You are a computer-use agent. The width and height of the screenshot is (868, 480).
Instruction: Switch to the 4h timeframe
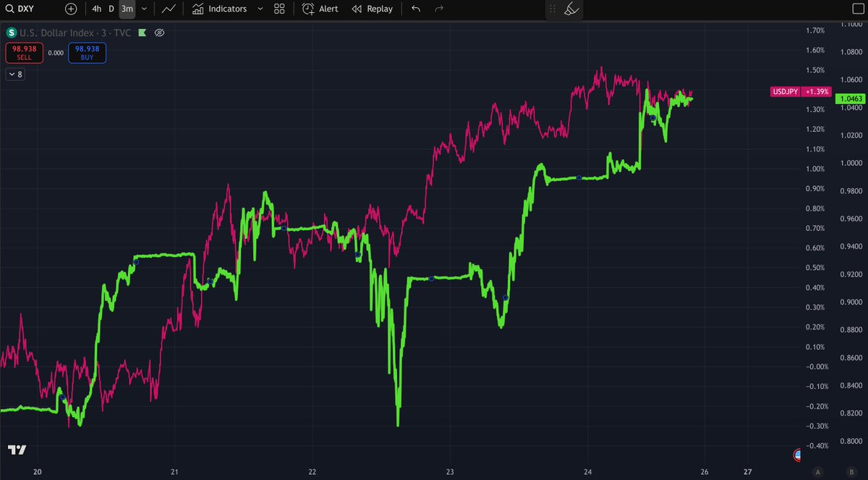[x=96, y=9]
